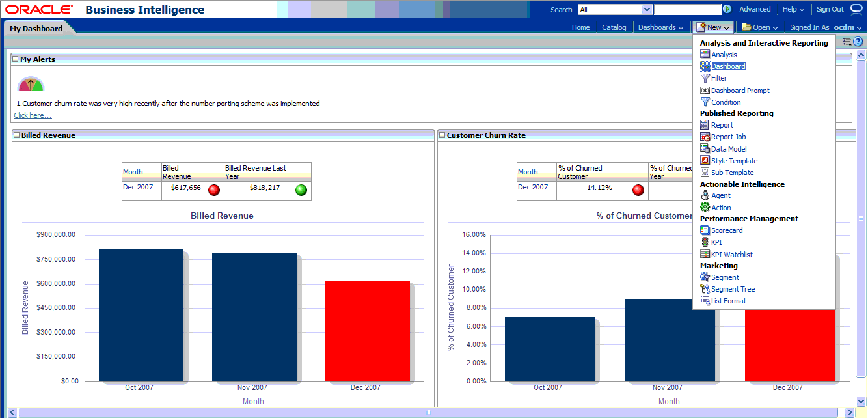Open the search scope All dropdown

pyautogui.click(x=647, y=10)
